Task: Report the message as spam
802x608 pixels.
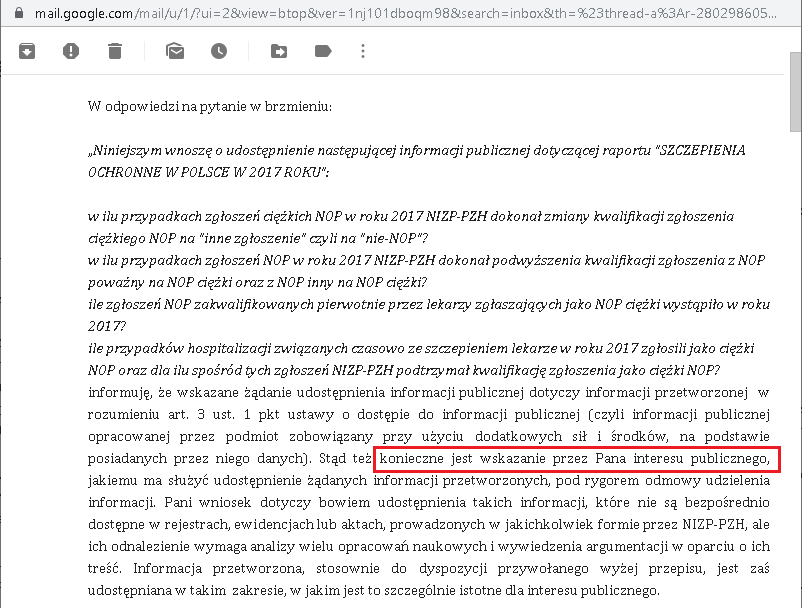Action: pyautogui.click(x=70, y=52)
